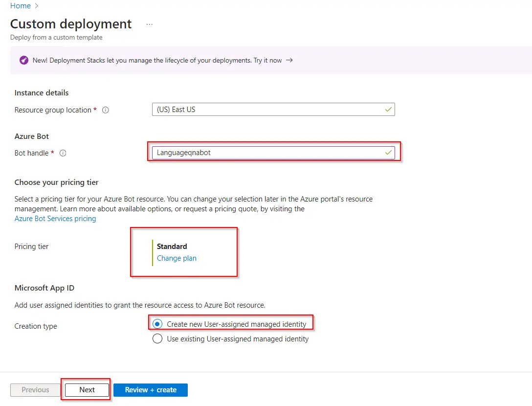Click the Deployment Stacks rocket icon
The image size is (532, 406).
[23, 61]
